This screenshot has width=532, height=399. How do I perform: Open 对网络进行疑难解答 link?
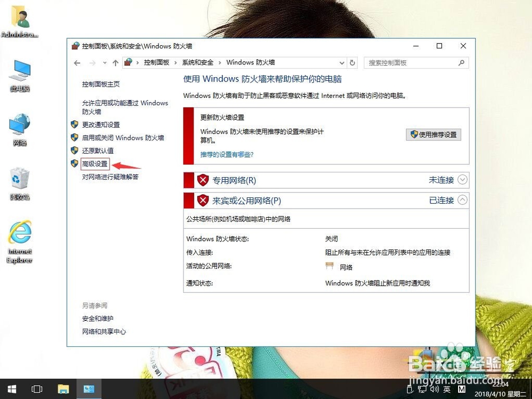[110, 177]
